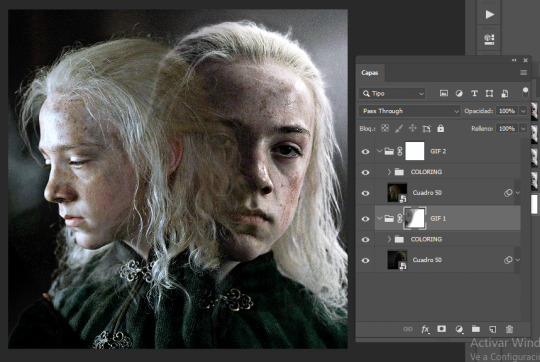Hide the GIF 1 group
The width and height of the screenshot is (540, 362).
(x=366, y=219)
